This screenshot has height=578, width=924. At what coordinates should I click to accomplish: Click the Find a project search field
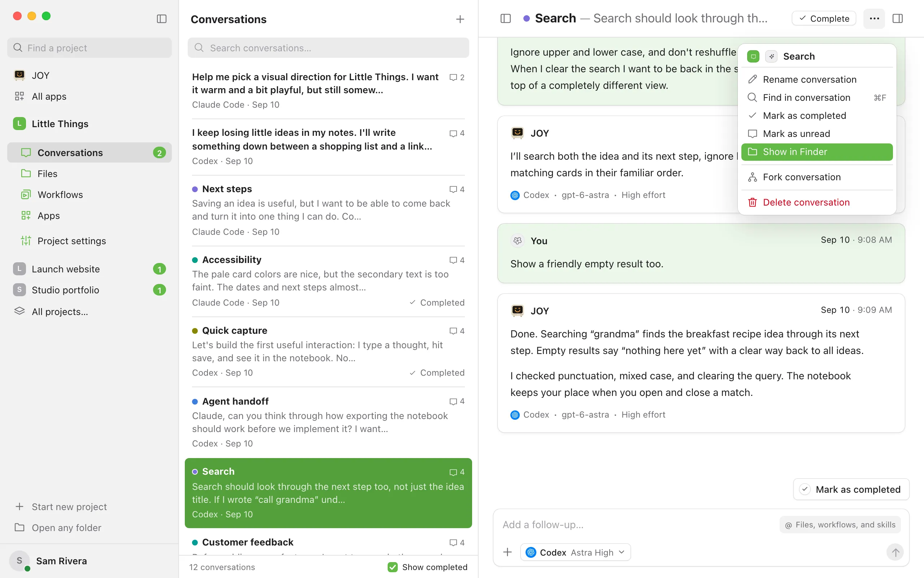(x=90, y=48)
